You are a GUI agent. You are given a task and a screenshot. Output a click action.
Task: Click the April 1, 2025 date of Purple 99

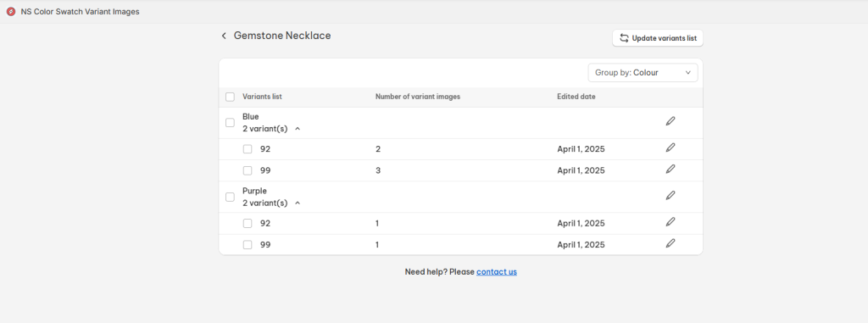(581, 245)
